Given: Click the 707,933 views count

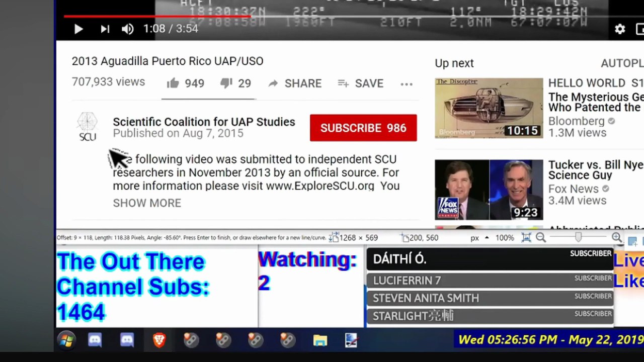Looking at the screenshot, I should pyautogui.click(x=108, y=82).
